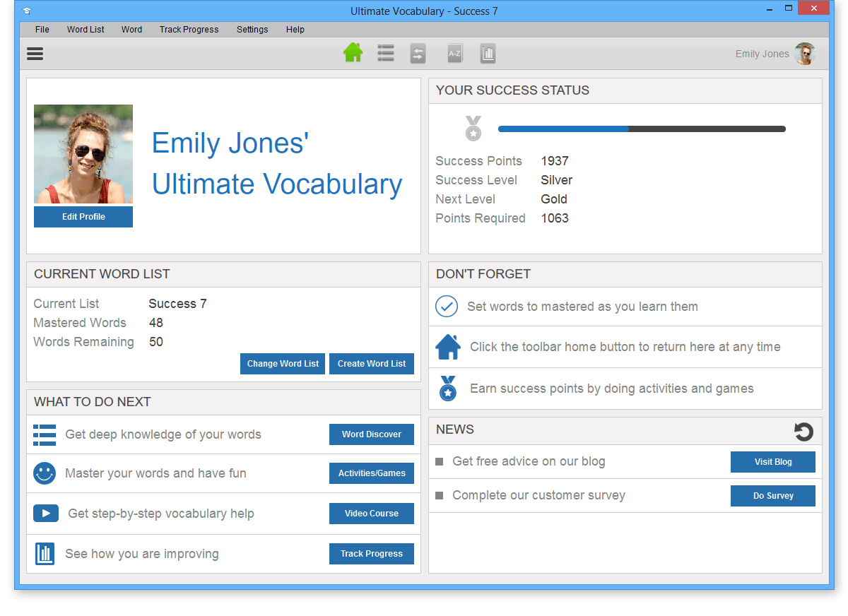The height and width of the screenshot is (616, 848).
Task: Click the app icon in the title bar
Action: (x=27, y=11)
